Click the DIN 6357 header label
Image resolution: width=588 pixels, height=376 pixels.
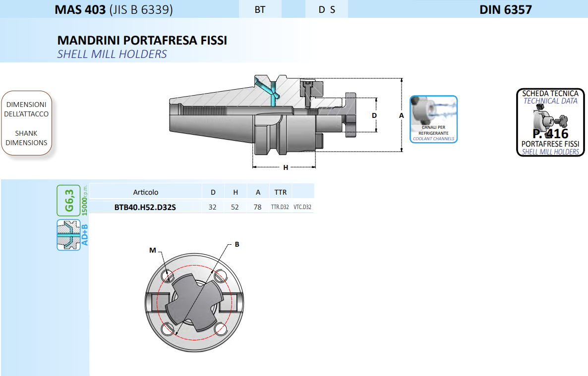click(505, 9)
